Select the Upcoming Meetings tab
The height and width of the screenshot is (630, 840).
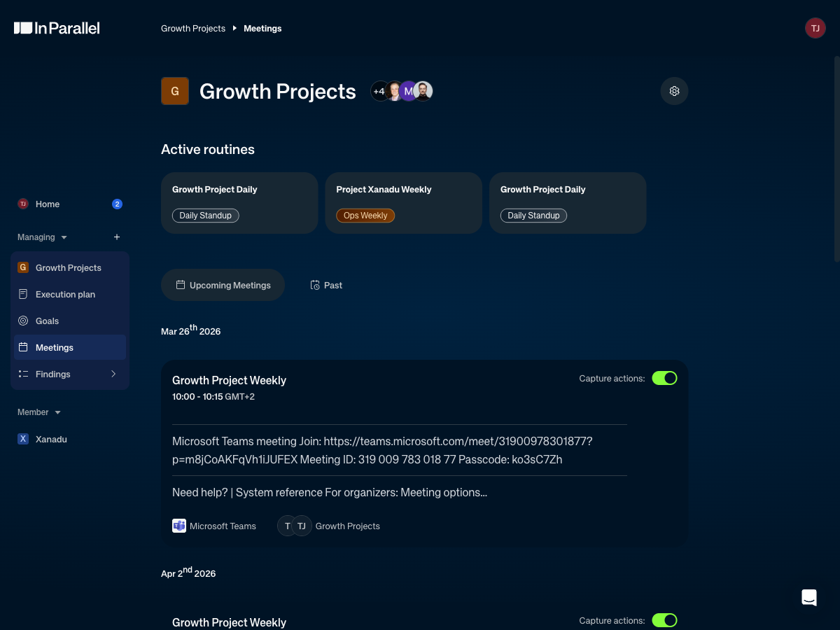coord(223,285)
